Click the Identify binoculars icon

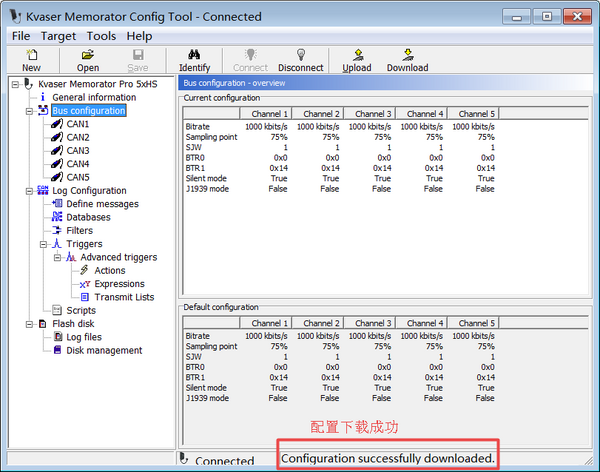194,55
